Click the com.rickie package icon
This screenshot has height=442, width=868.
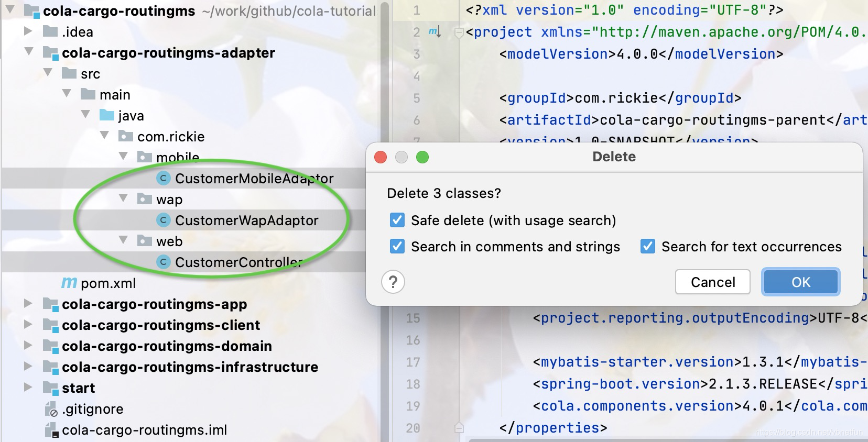(126, 137)
